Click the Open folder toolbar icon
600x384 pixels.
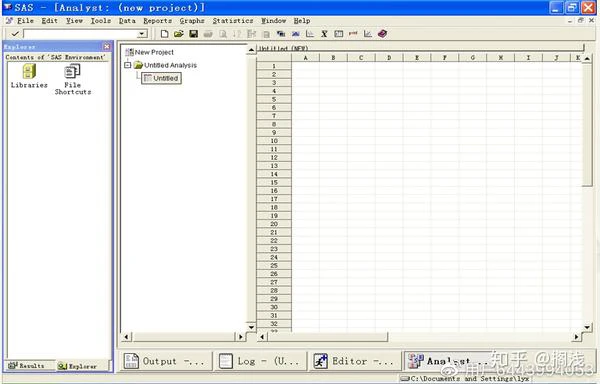(179, 34)
